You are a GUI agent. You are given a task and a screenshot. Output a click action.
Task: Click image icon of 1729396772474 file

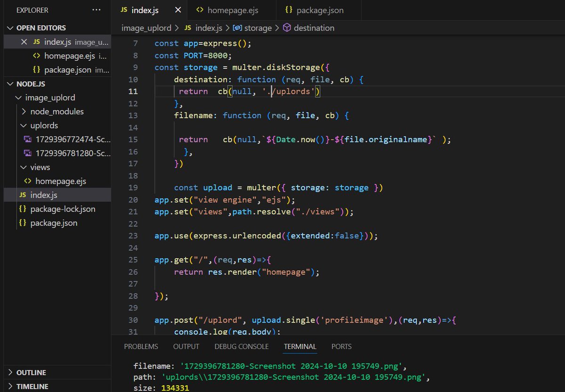pos(28,140)
